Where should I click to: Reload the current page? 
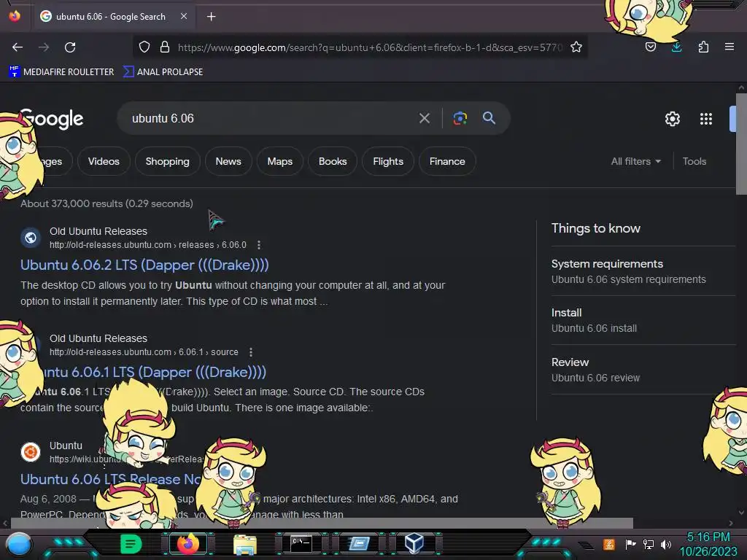70,47
